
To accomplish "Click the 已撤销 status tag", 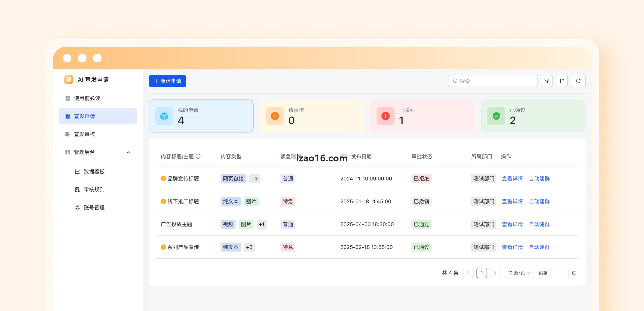I will tap(421, 201).
